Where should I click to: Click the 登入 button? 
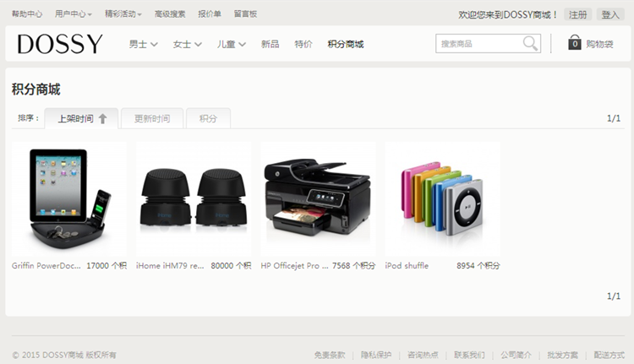[610, 14]
